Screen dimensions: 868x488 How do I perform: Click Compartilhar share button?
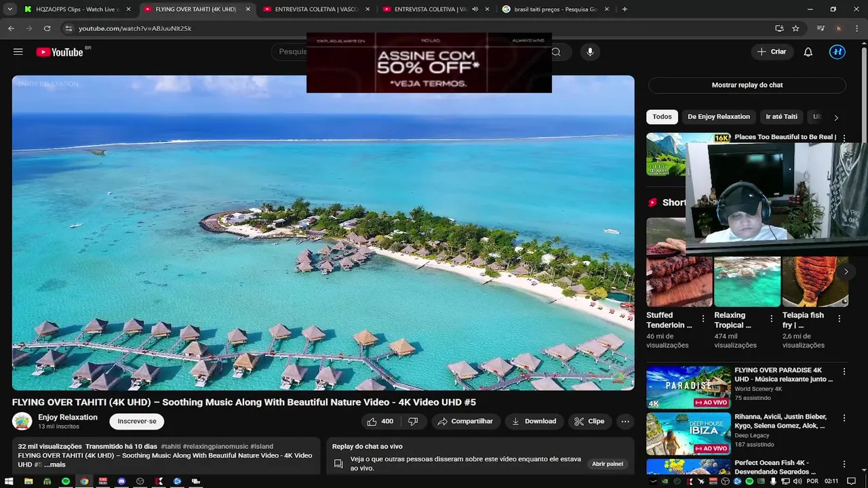[465, 421]
